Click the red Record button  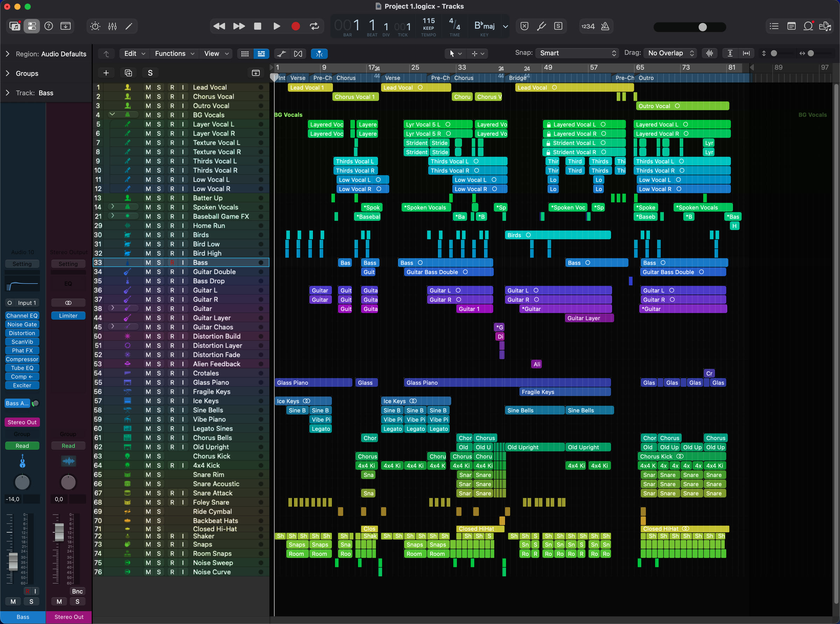(296, 26)
